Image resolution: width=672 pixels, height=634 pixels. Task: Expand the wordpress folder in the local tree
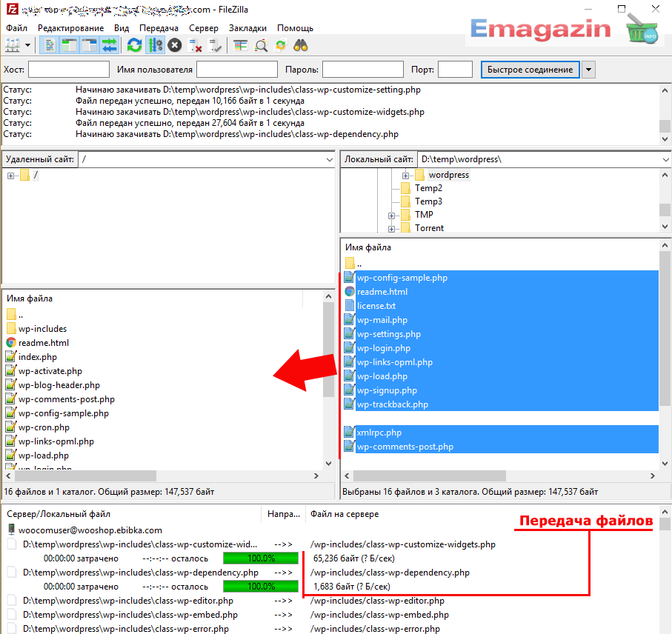pos(405,176)
